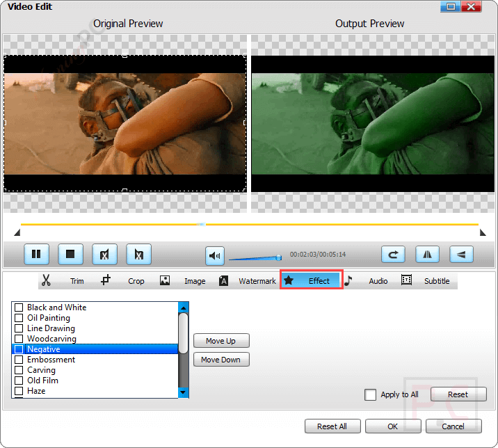498x448 pixels.
Task: Enable the Old Film effect
Action: click(x=19, y=381)
